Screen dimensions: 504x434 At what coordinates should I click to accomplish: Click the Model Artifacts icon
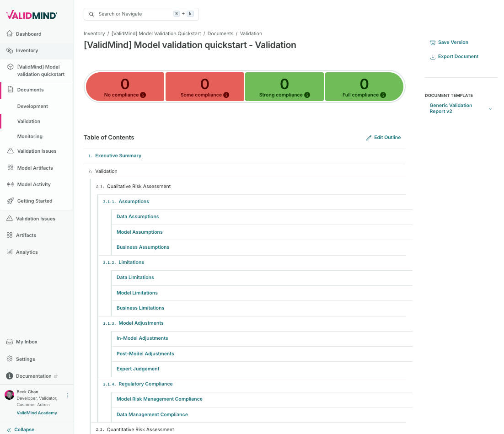click(x=11, y=167)
